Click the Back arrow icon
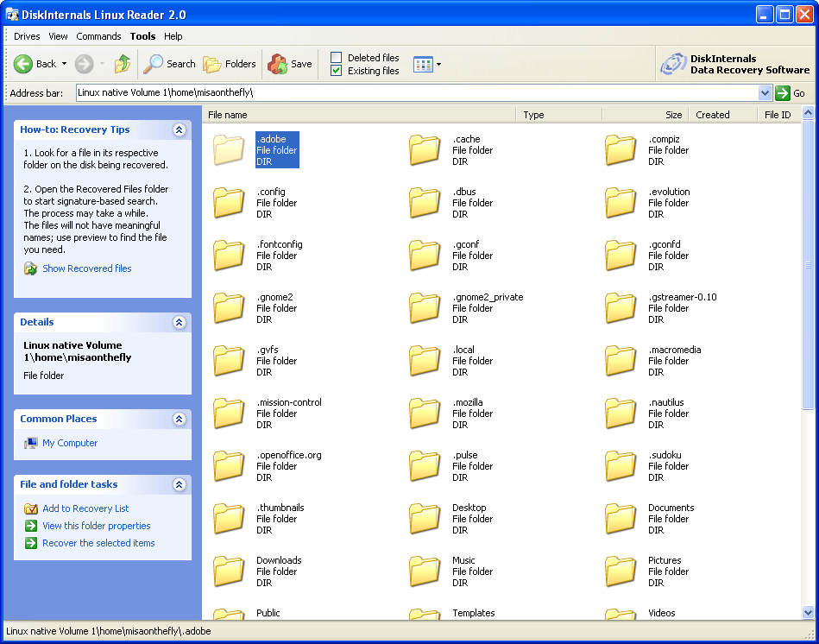The height and width of the screenshot is (644, 819). (23, 64)
